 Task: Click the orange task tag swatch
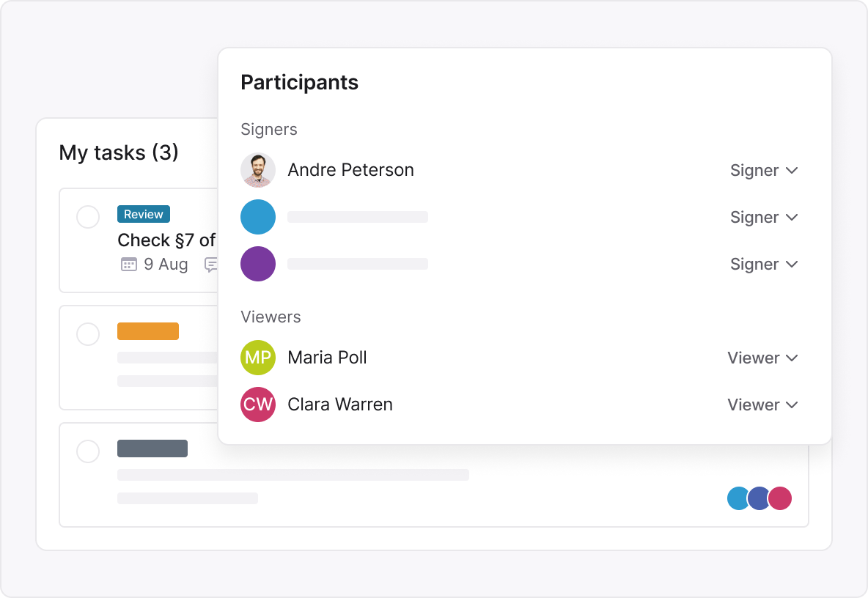click(148, 331)
